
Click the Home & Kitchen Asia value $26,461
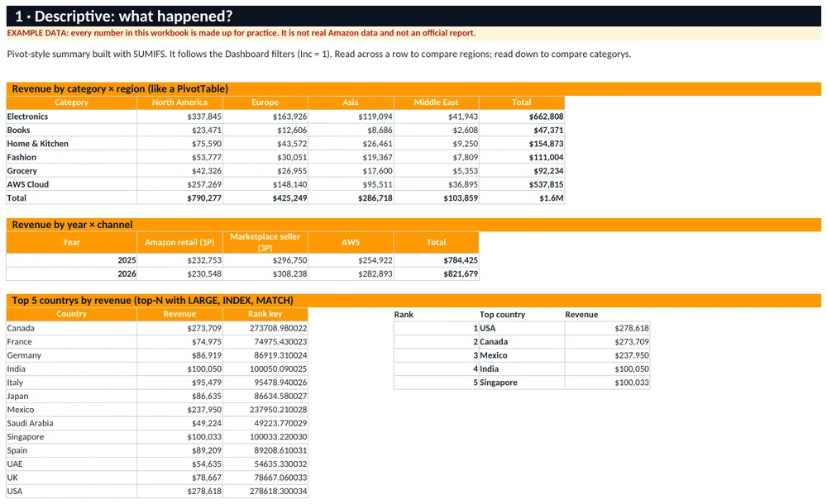[x=350, y=144]
